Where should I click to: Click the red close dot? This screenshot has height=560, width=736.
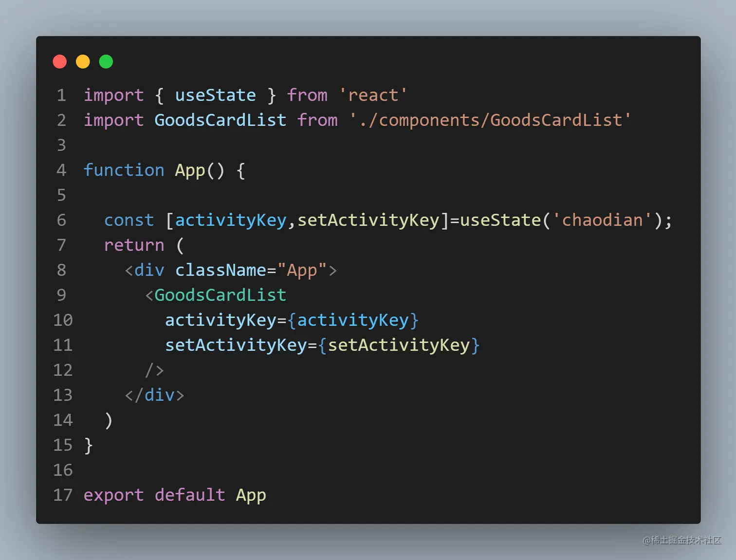tap(60, 62)
